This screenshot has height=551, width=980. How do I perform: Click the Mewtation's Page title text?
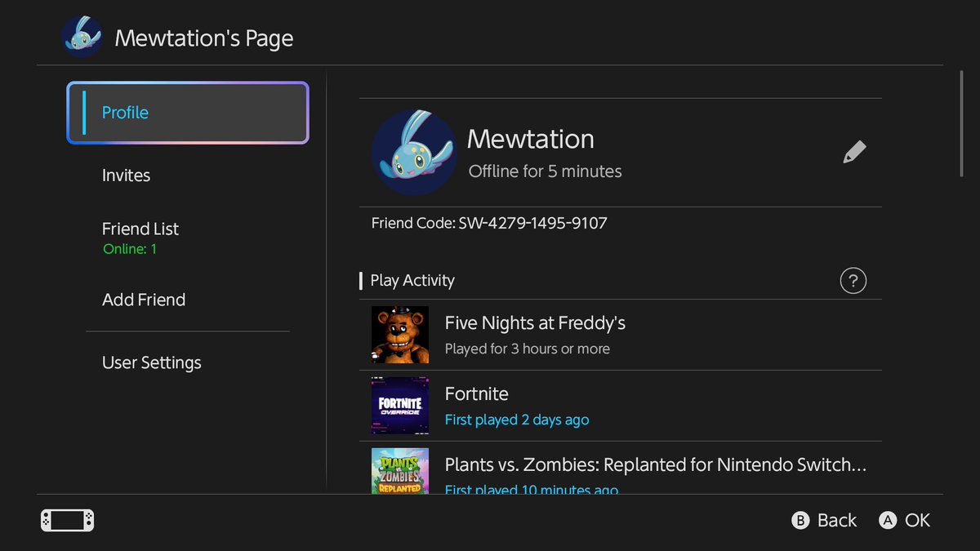pos(204,38)
